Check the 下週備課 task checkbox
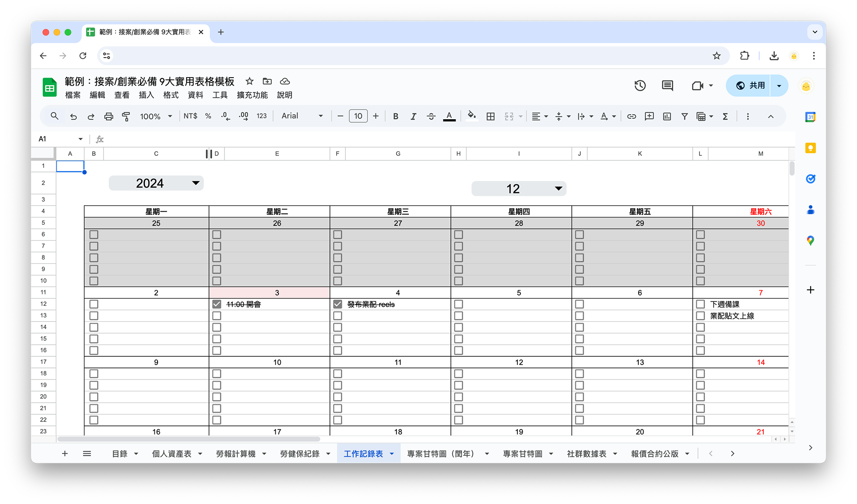This screenshot has height=504, width=857. click(700, 304)
